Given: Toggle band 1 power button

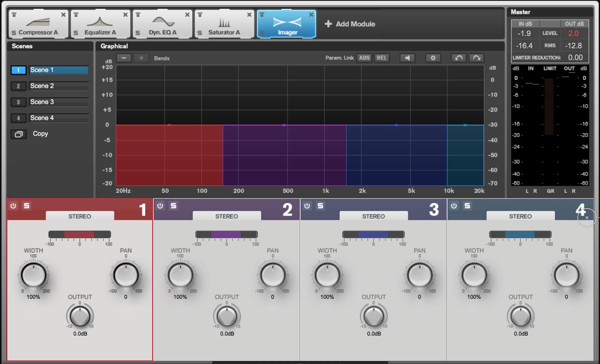Looking at the screenshot, I should click(x=13, y=206).
